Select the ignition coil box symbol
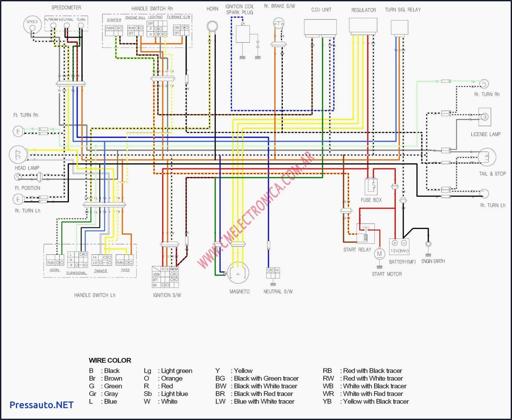The image size is (512, 420). tap(243, 34)
